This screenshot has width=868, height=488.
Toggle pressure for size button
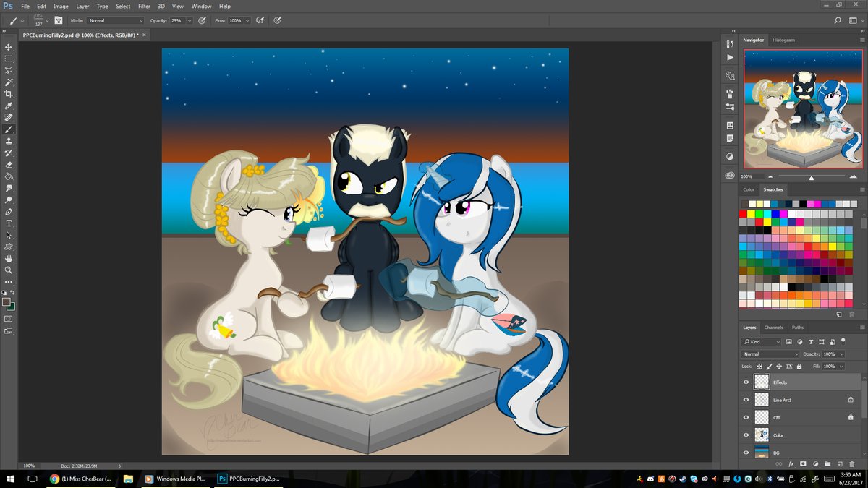(279, 20)
